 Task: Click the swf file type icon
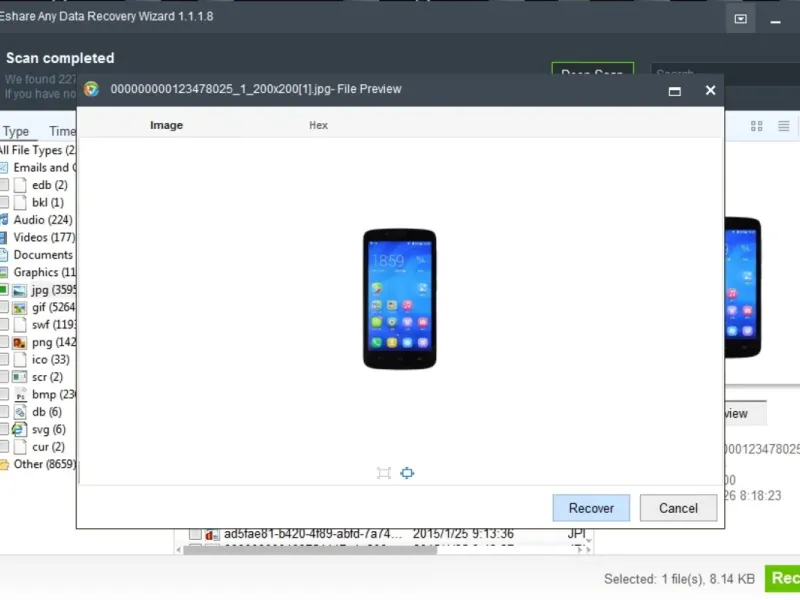coord(20,324)
